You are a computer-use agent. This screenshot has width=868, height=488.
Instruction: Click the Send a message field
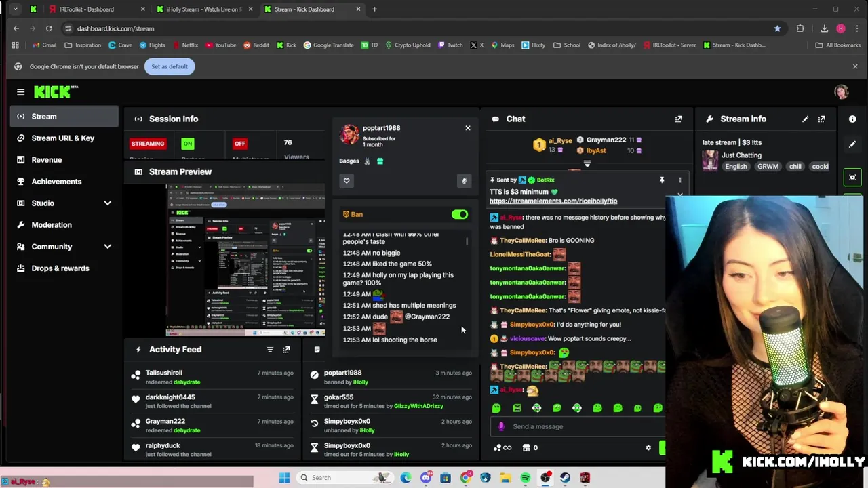(x=576, y=426)
